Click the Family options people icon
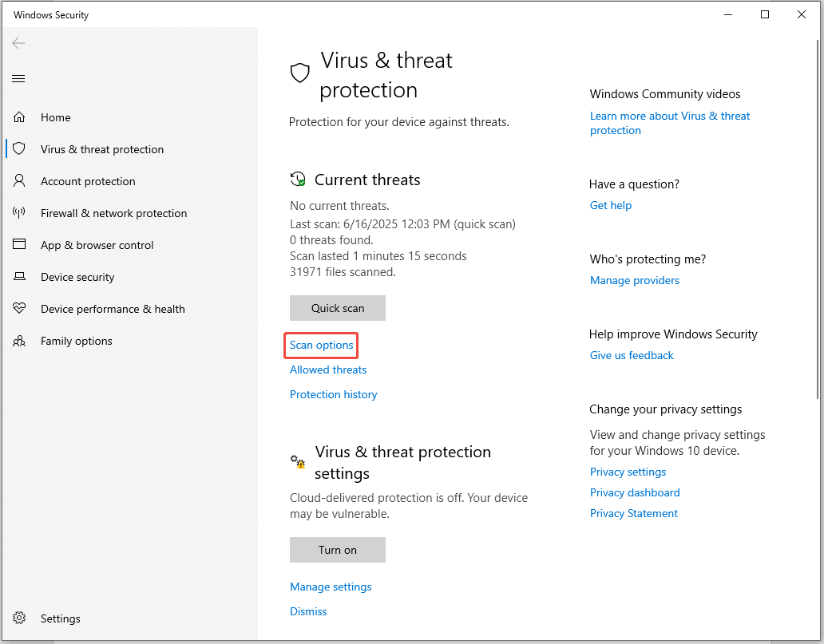The width and height of the screenshot is (824, 644). point(19,341)
